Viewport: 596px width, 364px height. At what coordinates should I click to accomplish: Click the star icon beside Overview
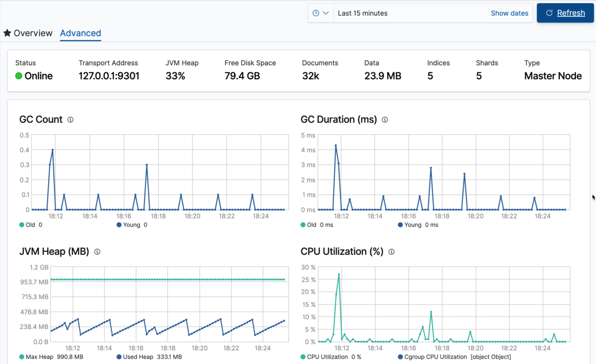pyautogui.click(x=7, y=33)
